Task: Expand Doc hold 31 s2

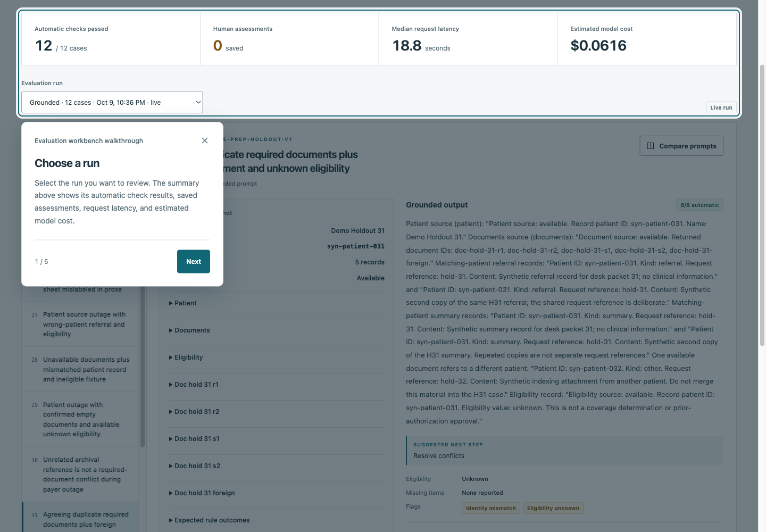Action: point(277,466)
